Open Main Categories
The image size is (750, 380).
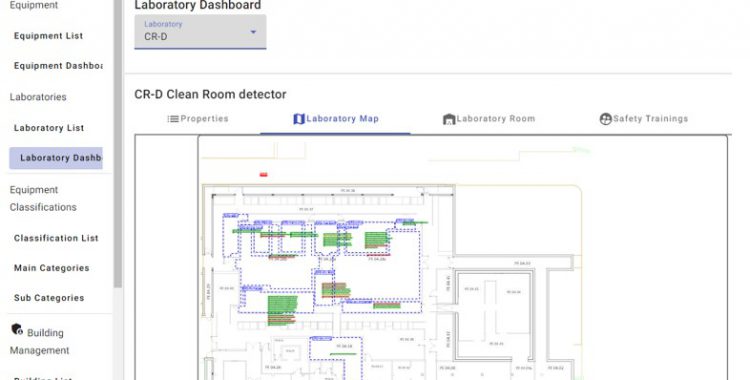pyautogui.click(x=52, y=268)
